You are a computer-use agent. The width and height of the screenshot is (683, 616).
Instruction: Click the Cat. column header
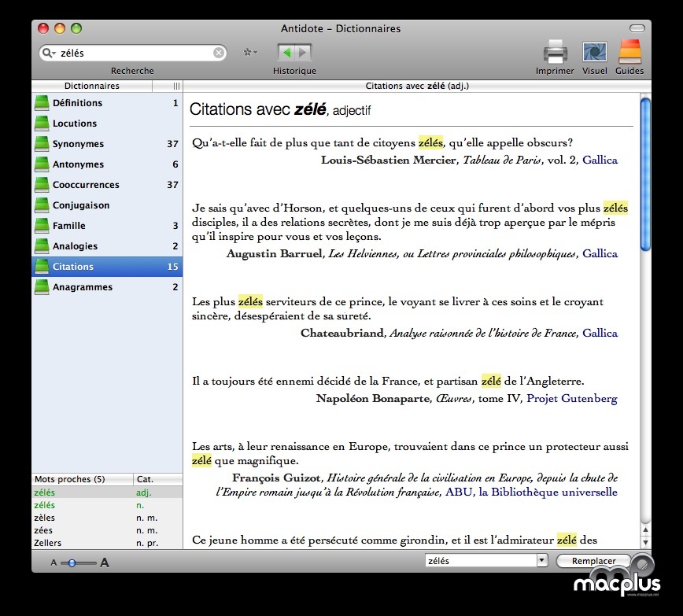[x=157, y=479]
